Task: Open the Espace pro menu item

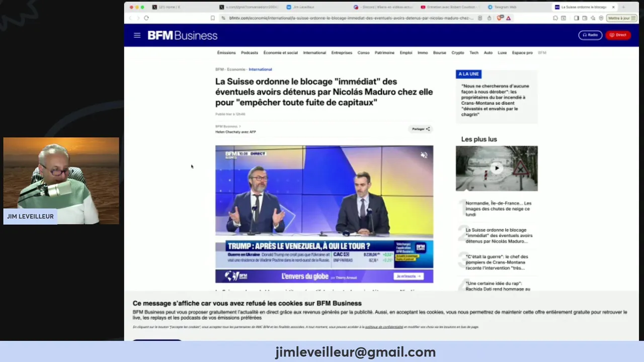Action: (x=522, y=53)
